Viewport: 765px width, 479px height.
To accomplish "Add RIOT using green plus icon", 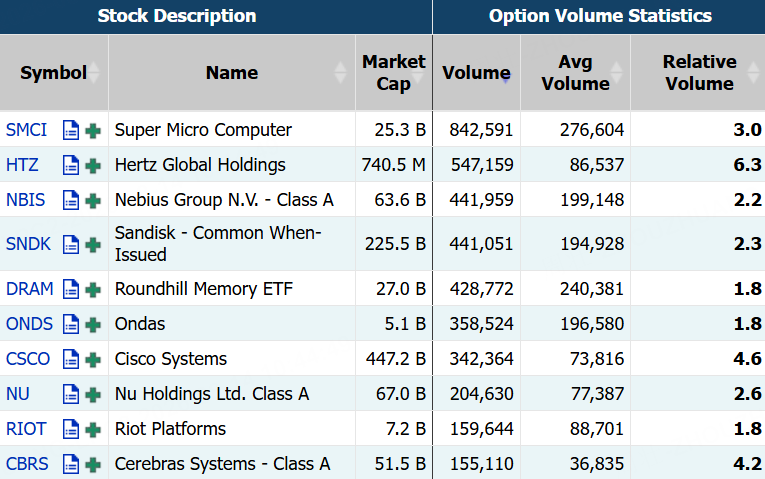I will coord(93,430).
